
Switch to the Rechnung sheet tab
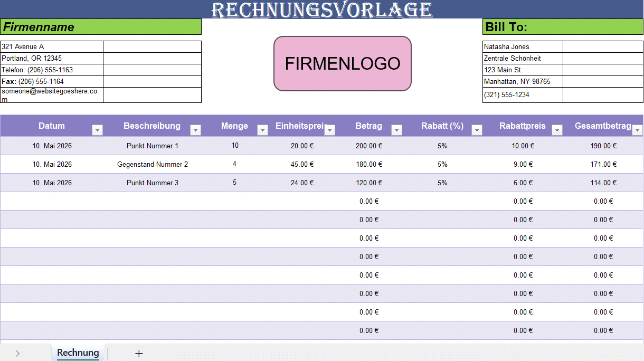(x=78, y=353)
